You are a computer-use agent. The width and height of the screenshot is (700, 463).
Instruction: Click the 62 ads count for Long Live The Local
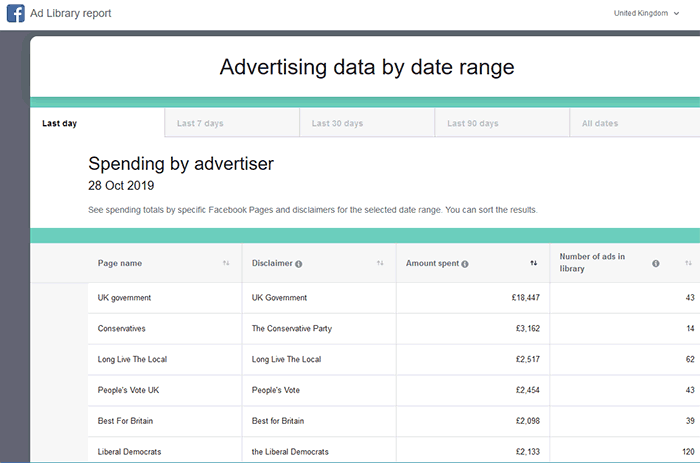(x=690, y=359)
